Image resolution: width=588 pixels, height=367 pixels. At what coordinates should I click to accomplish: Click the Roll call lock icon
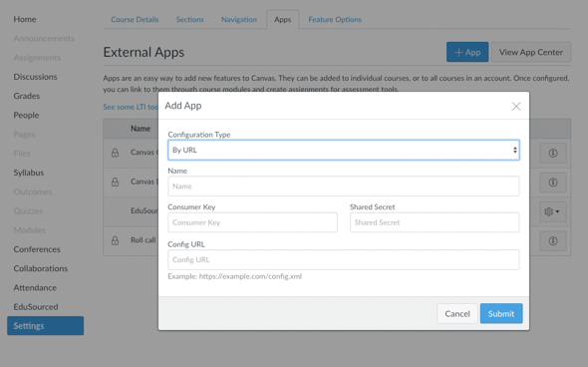(116, 240)
